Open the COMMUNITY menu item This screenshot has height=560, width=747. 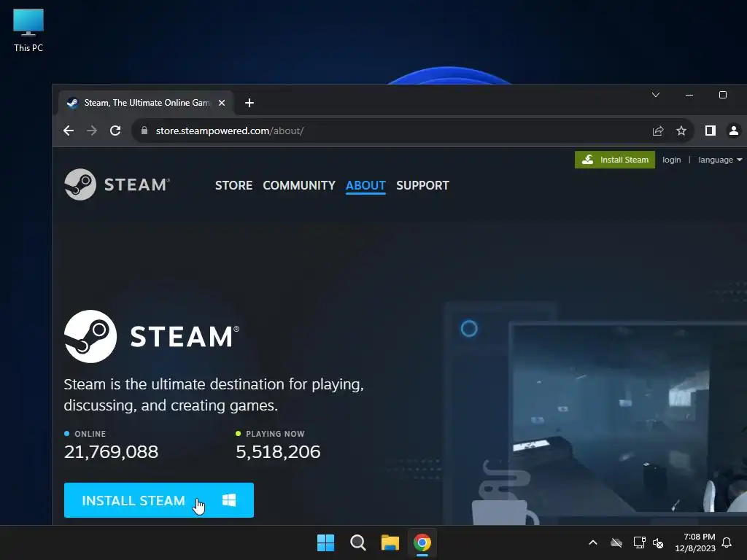pyautogui.click(x=299, y=185)
